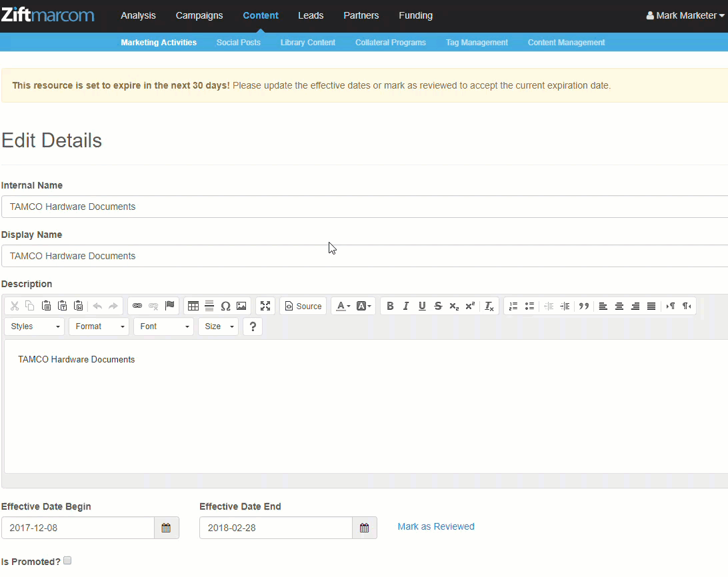
Task: Open the Size dropdown
Action: point(218,326)
